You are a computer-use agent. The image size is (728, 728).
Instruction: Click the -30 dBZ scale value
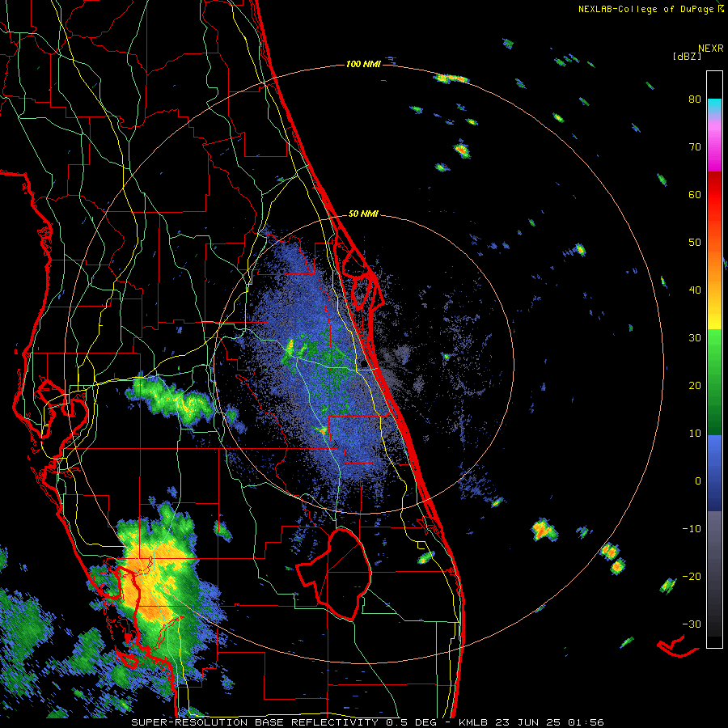[692, 624]
